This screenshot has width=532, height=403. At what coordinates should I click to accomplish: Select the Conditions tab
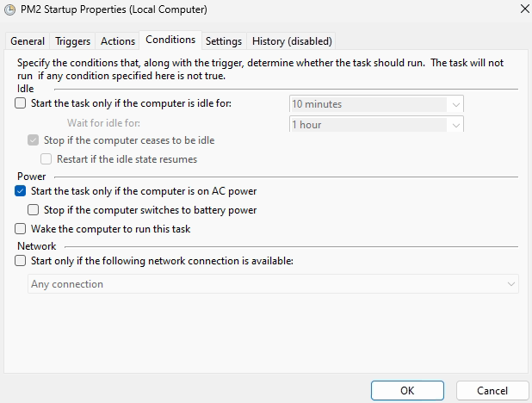pyautogui.click(x=170, y=40)
